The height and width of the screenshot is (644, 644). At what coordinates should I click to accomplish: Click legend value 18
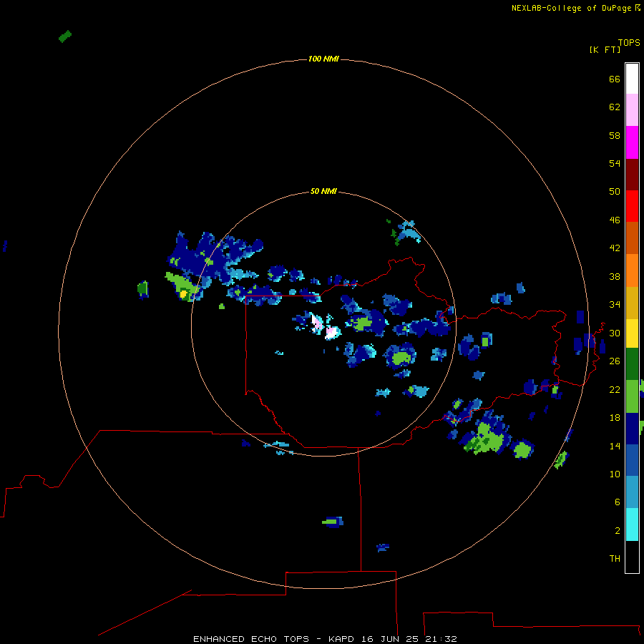click(x=615, y=418)
